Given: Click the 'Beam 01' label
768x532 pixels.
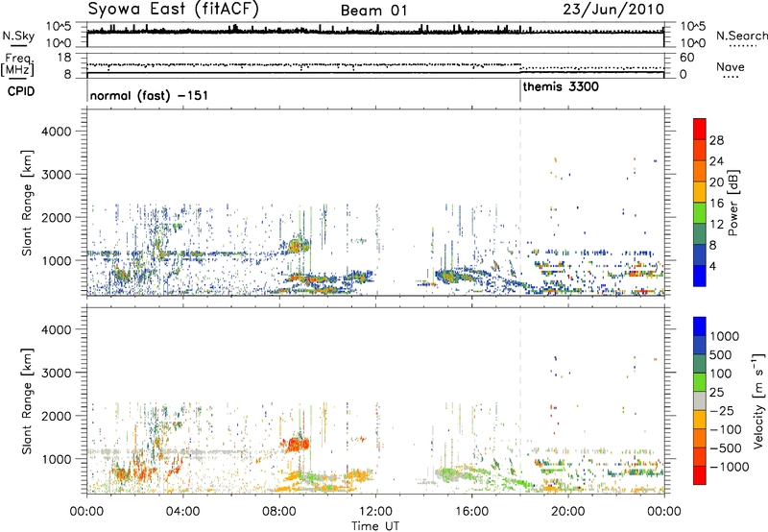Looking at the screenshot, I should click(x=373, y=11).
